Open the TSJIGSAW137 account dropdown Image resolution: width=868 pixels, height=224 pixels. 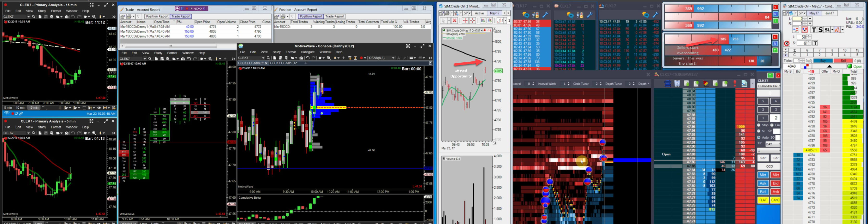tap(769, 86)
